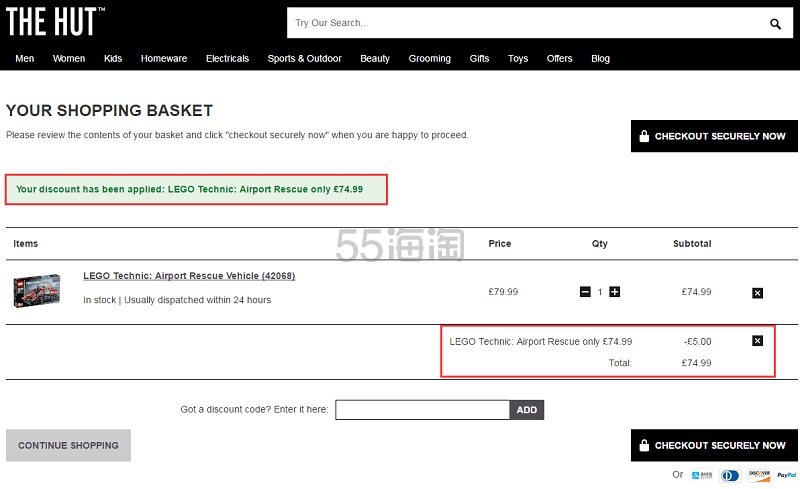
Task: Click the Qty column header
Action: pyautogui.click(x=599, y=243)
